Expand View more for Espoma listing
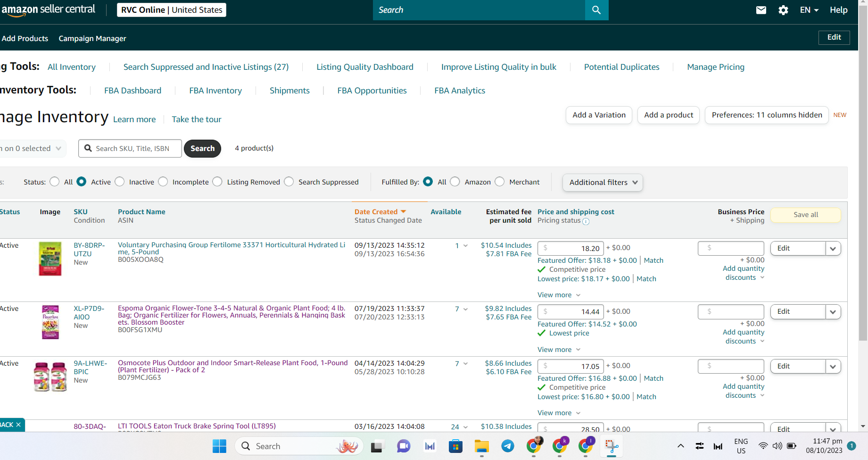The height and width of the screenshot is (460, 868). (x=559, y=350)
